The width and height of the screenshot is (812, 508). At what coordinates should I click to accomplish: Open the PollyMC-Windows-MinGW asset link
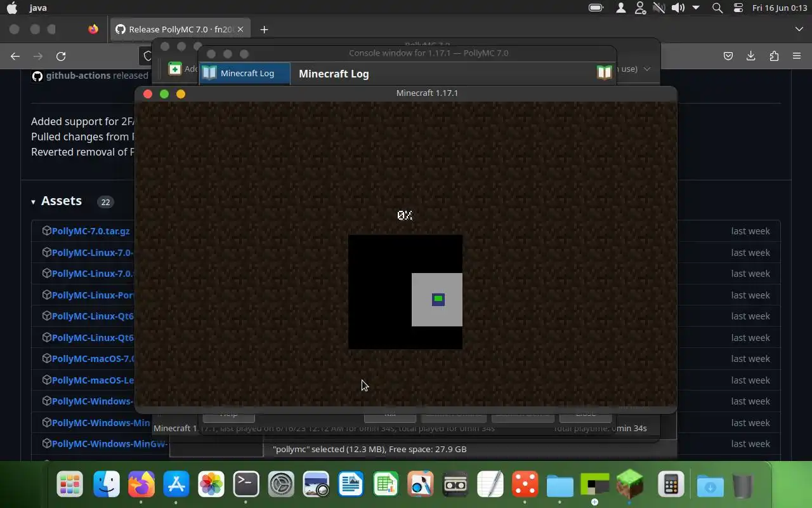(x=110, y=444)
